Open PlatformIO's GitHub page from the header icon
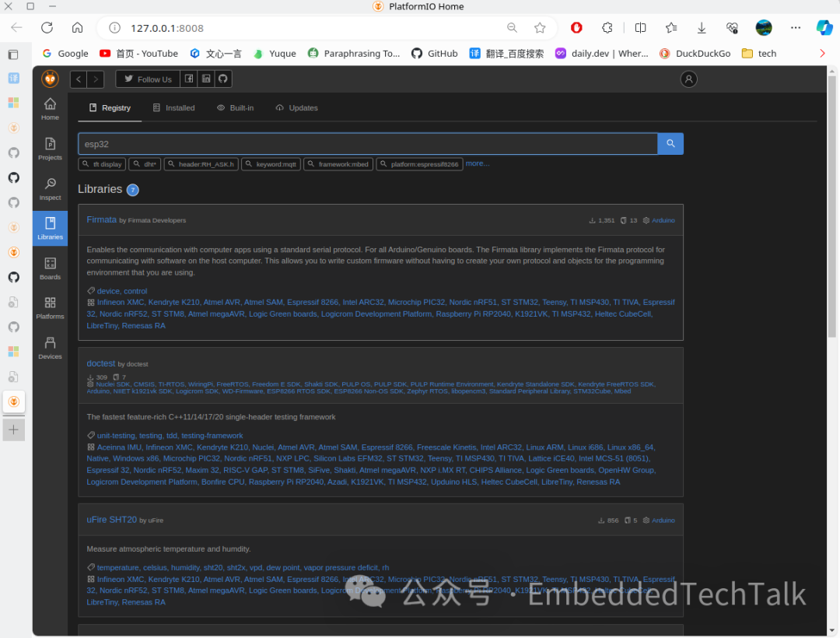 pyautogui.click(x=223, y=79)
